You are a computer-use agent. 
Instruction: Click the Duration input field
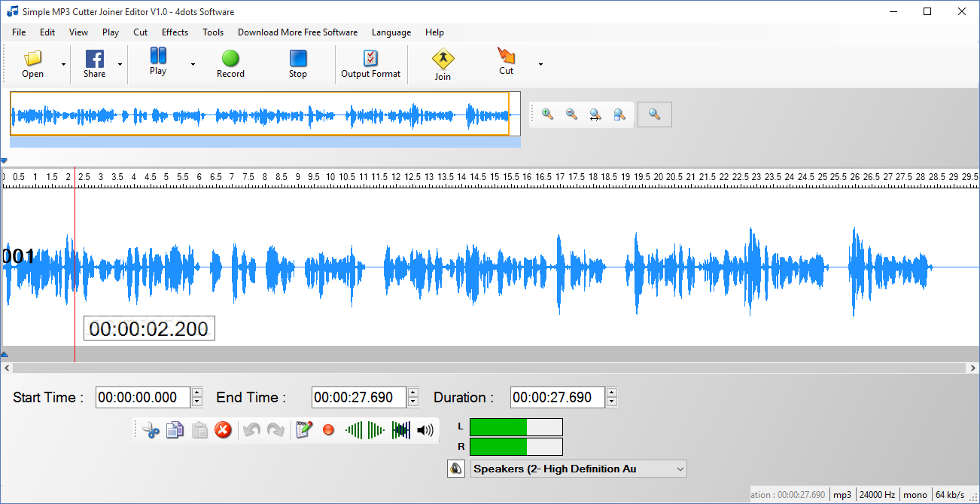coord(558,398)
